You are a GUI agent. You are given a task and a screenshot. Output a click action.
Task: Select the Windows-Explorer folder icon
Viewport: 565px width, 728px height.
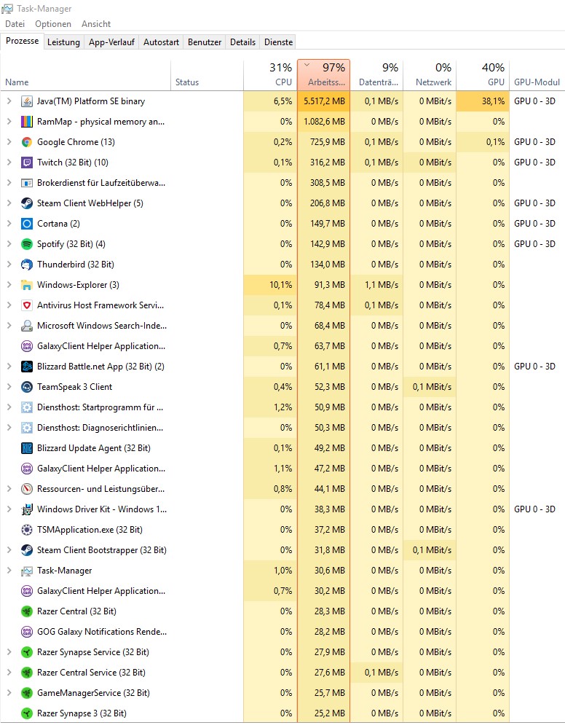click(x=27, y=285)
